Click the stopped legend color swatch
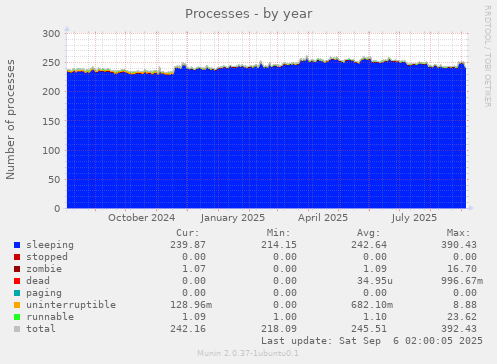The image size is (497, 364). tap(17, 257)
